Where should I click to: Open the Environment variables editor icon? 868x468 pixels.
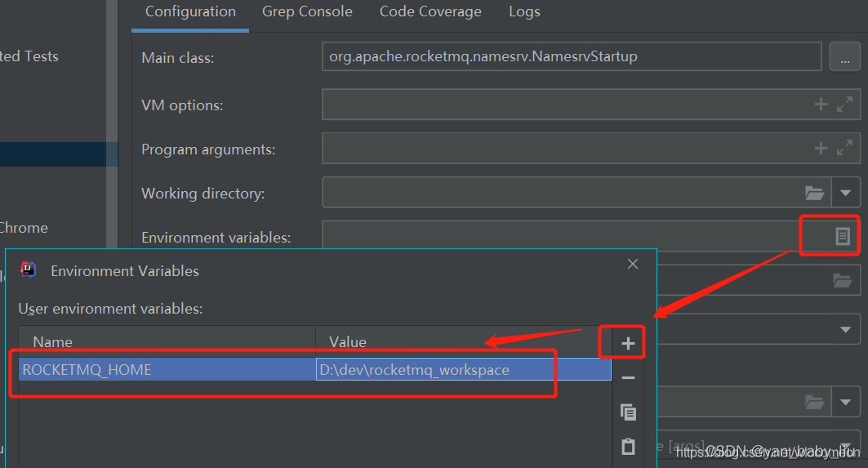842,237
